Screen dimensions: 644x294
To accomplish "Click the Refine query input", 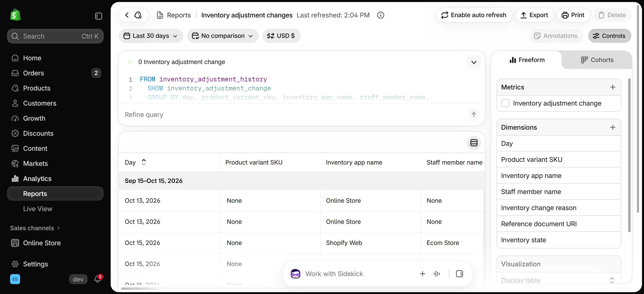I will coord(295,115).
